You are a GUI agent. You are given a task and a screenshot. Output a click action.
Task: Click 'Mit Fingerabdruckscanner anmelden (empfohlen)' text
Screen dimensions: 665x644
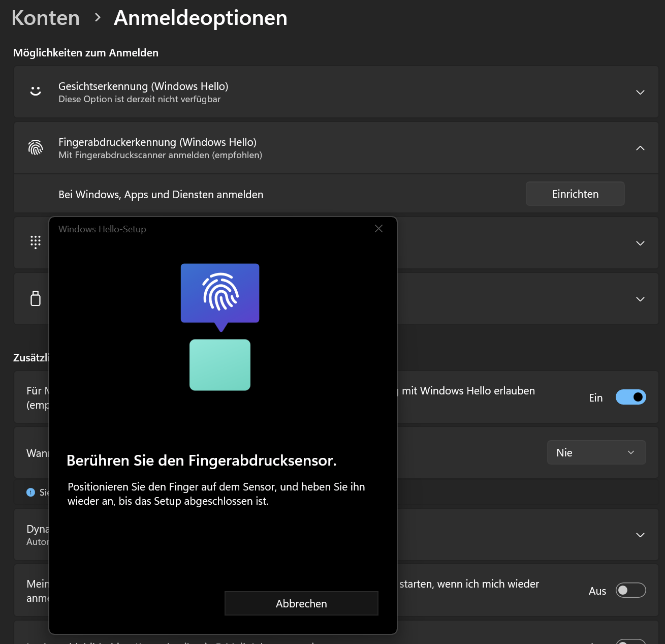tap(161, 155)
